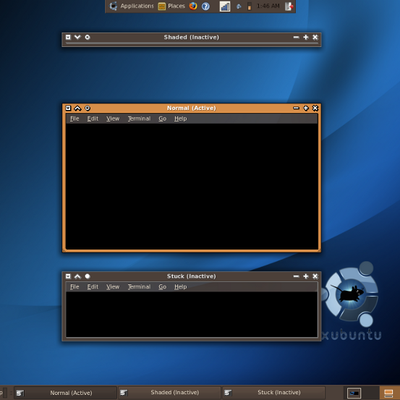The height and width of the screenshot is (400, 400).
Task: Toggle stick on the Normal window
Action: click(x=87, y=108)
